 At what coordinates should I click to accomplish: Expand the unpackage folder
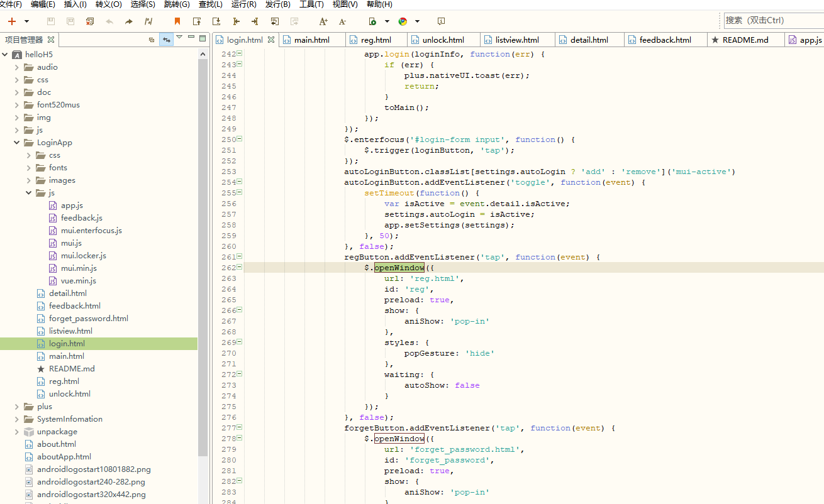click(17, 432)
